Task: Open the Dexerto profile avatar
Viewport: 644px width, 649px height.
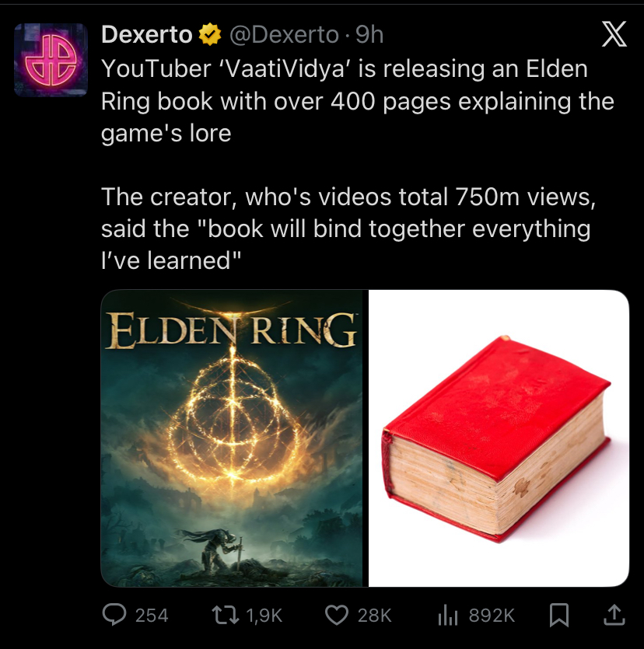Action: click(x=51, y=60)
